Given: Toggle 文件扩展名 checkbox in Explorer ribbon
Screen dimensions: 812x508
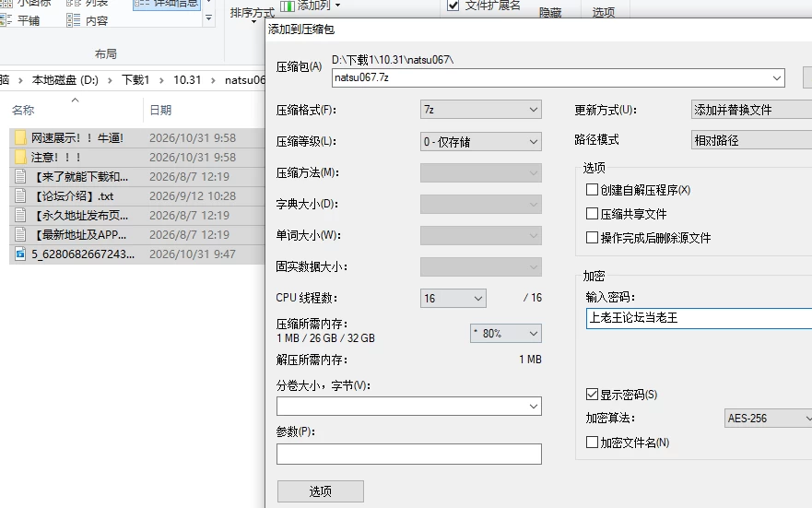Looking at the screenshot, I should (453, 6).
